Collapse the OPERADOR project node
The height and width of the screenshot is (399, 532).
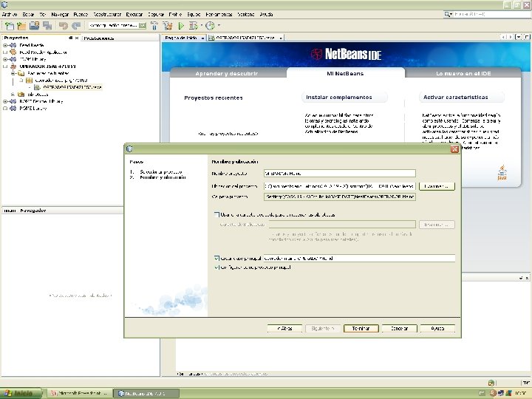5,66
